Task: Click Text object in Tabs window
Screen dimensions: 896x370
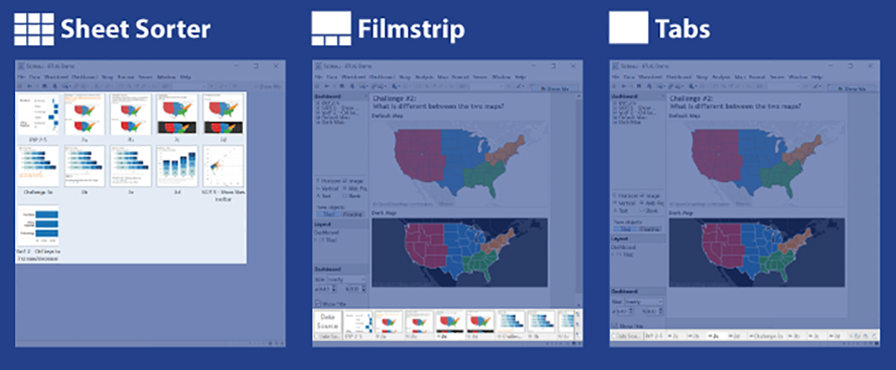Action: (x=621, y=210)
